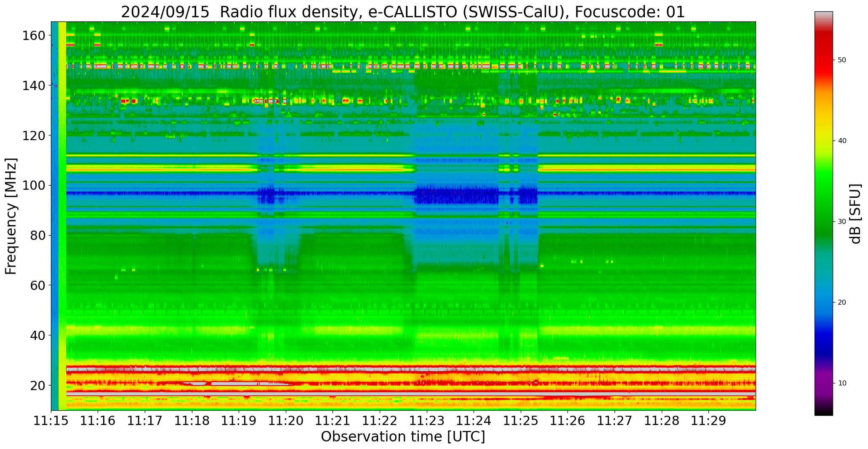Image resolution: width=868 pixels, height=449 pixels.
Task: Click the 11:29 time tick label
Action: point(708,420)
